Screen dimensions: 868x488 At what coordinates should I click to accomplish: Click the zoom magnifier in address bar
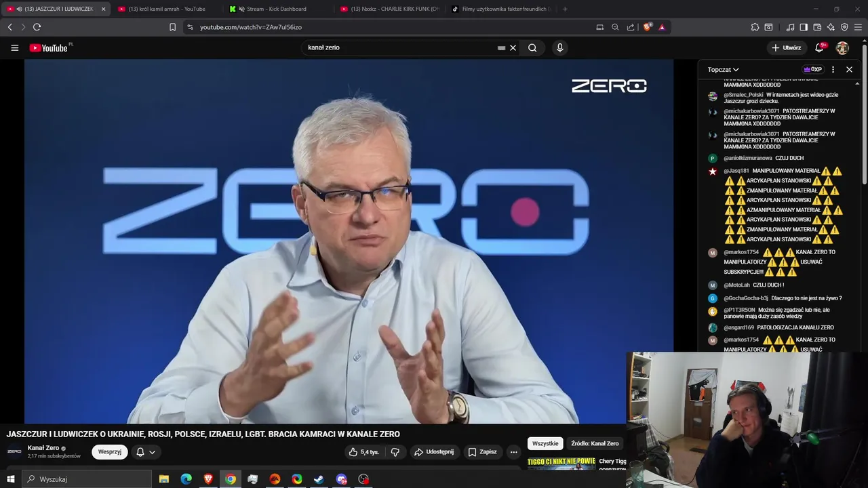pyautogui.click(x=615, y=27)
